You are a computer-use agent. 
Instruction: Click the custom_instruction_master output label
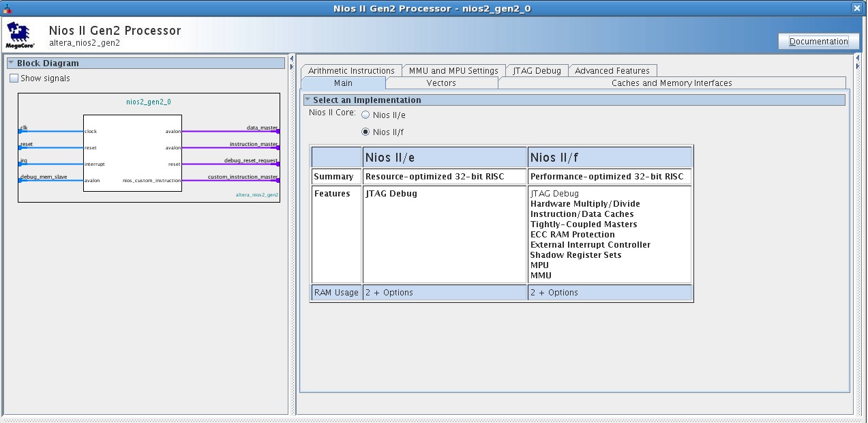tap(243, 177)
